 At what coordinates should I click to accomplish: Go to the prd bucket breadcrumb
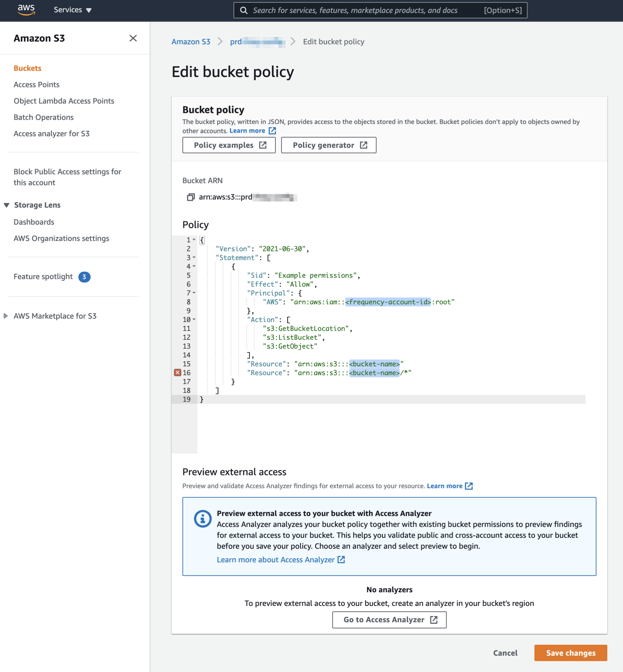(x=258, y=42)
